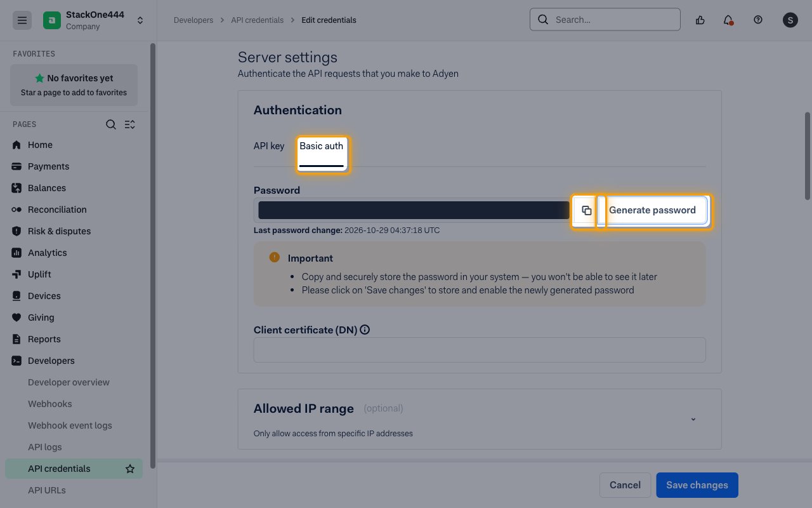Screen dimensions: 812x508
Task: Expand the Allowed IP range section
Action: [693, 419]
